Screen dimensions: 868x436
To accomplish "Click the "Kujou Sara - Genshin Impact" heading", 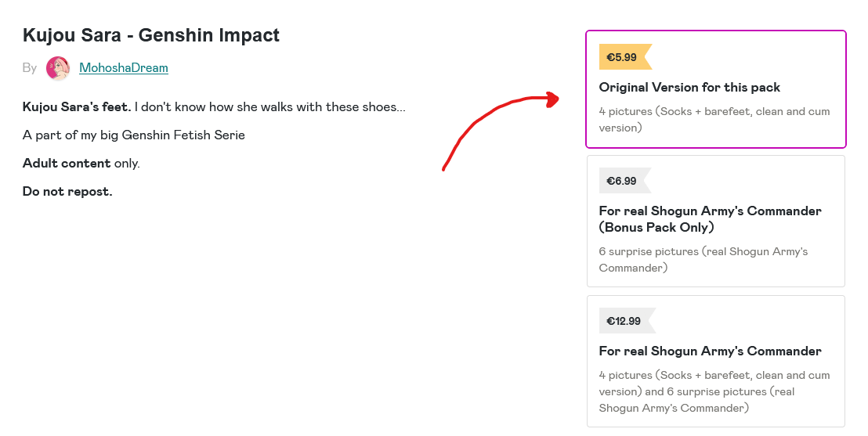I will tap(151, 35).
